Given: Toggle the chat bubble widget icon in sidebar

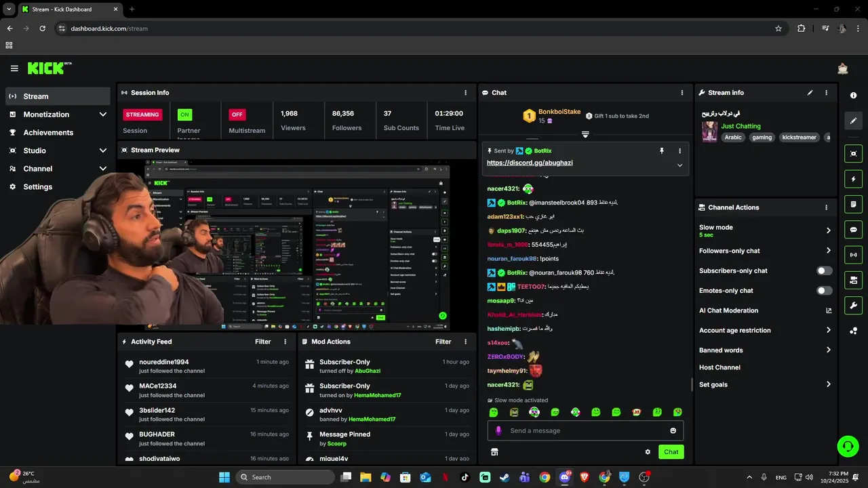Looking at the screenshot, I should click(x=854, y=230).
